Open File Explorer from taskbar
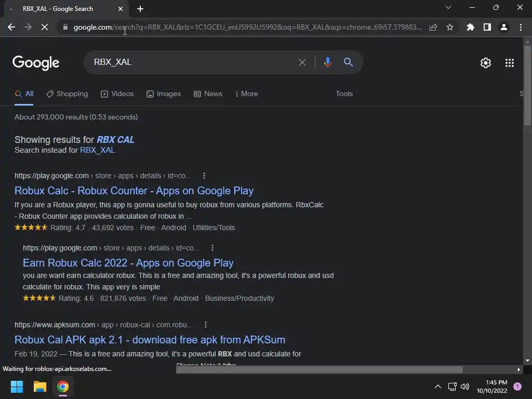This screenshot has width=532, height=399. (39, 387)
